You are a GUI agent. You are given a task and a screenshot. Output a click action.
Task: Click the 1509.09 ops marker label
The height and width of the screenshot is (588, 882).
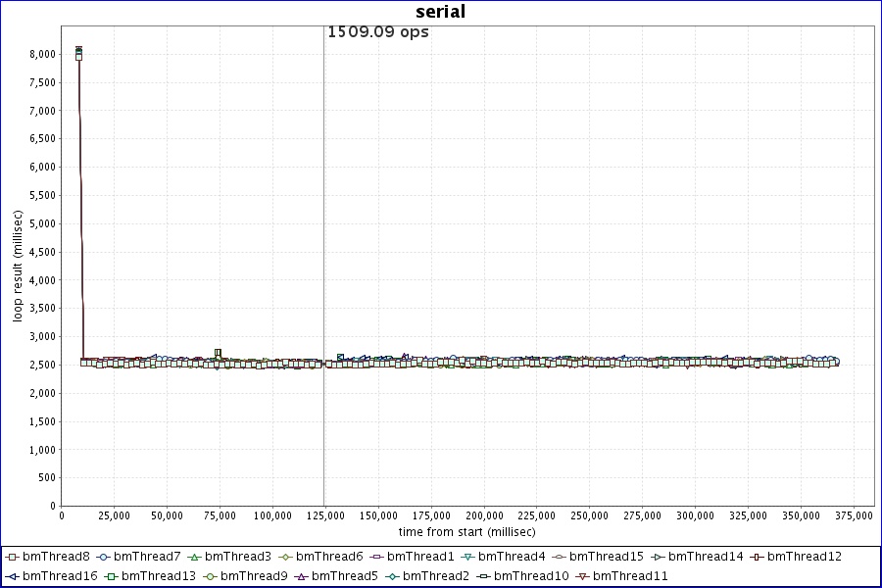click(377, 31)
